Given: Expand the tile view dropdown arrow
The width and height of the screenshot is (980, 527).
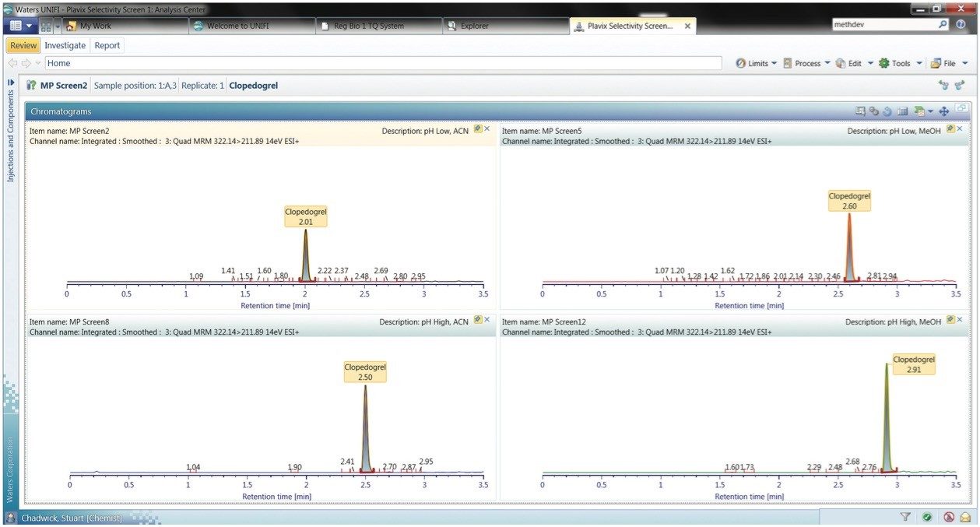Looking at the screenshot, I should click(x=57, y=26).
